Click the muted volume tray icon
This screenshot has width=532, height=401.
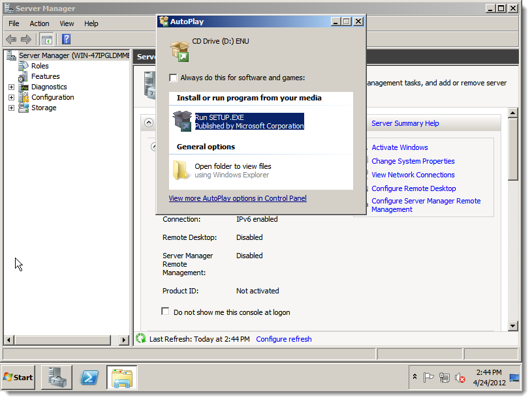(460, 378)
